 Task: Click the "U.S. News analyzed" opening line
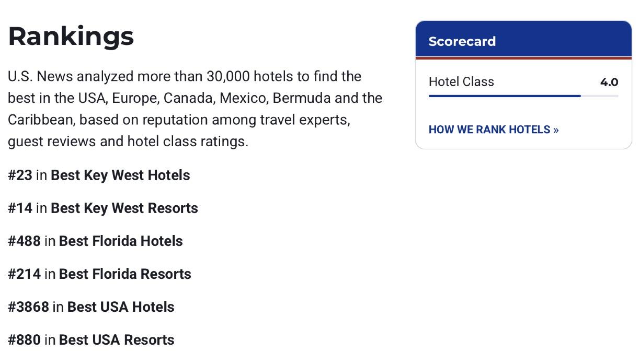point(184,77)
